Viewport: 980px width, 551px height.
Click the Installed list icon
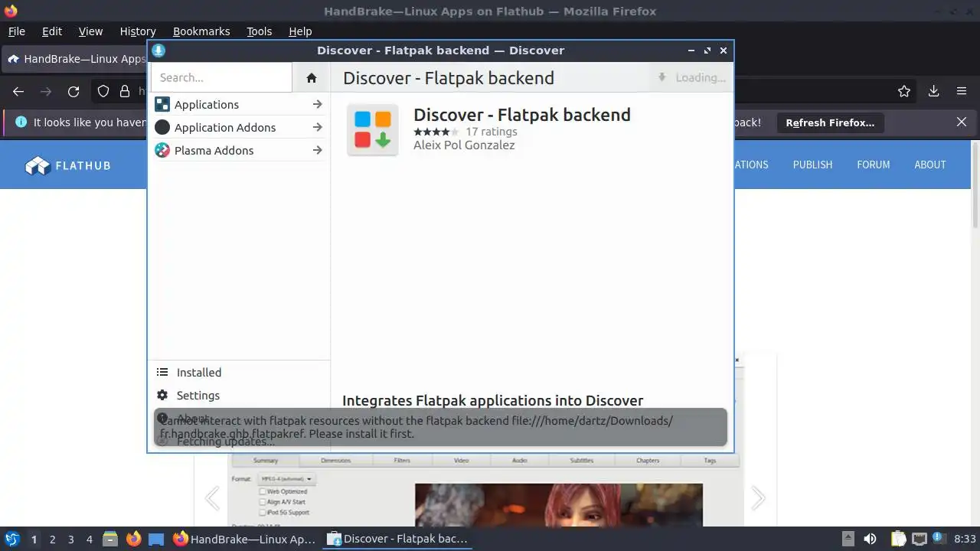pyautogui.click(x=162, y=373)
